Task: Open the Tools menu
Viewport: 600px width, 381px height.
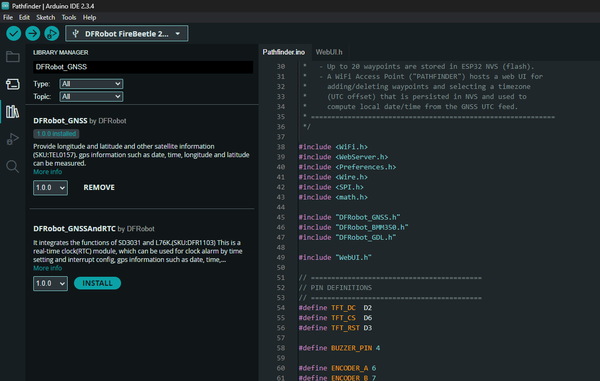Action: click(69, 17)
